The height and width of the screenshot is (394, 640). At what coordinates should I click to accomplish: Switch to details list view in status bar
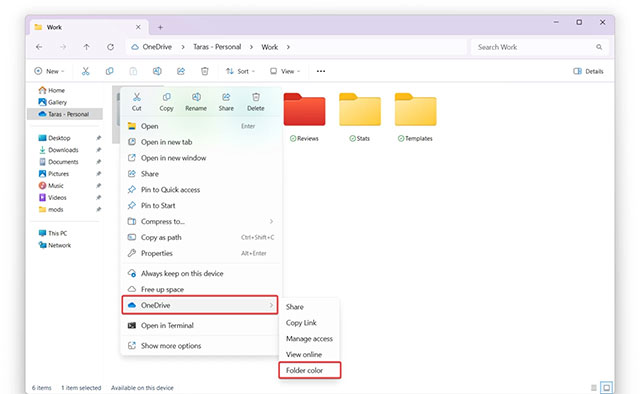coord(594,387)
